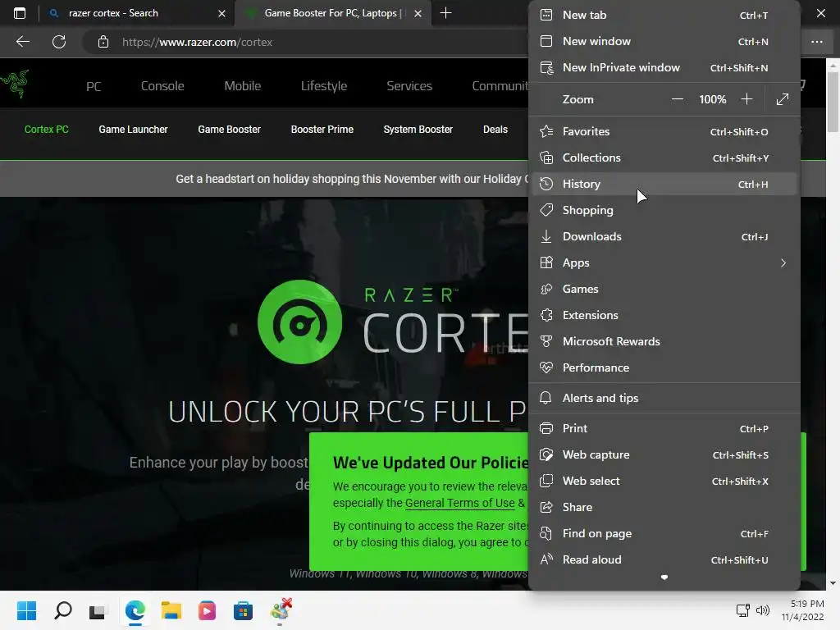
Task: Click the Share icon in menu
Action: 546,507
